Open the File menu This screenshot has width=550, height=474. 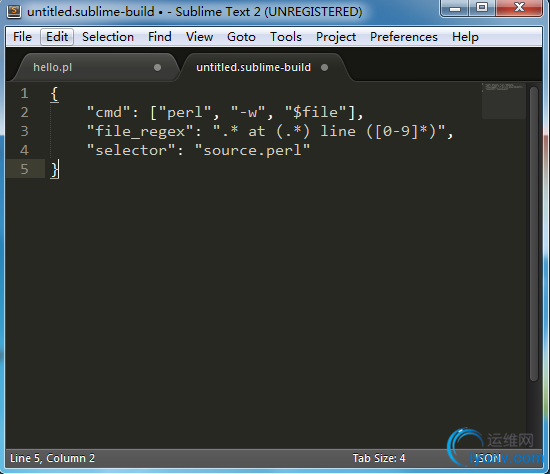pos(22,37)
